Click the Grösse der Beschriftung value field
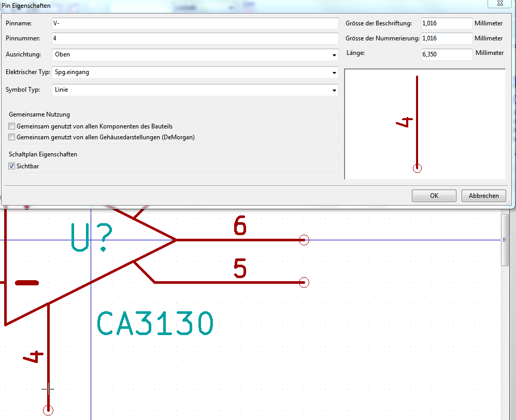516x420 pixels. [447, 23]
